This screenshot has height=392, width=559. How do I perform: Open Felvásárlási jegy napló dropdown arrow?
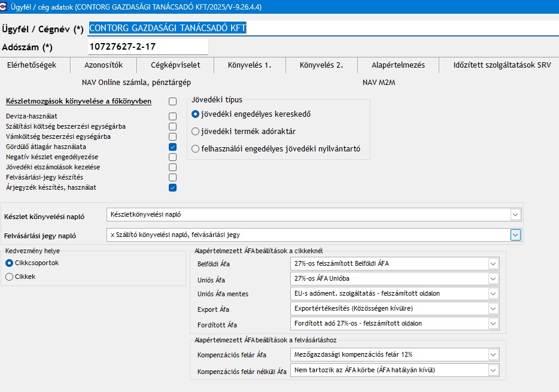pyautogui.click(x=515, y=235)
